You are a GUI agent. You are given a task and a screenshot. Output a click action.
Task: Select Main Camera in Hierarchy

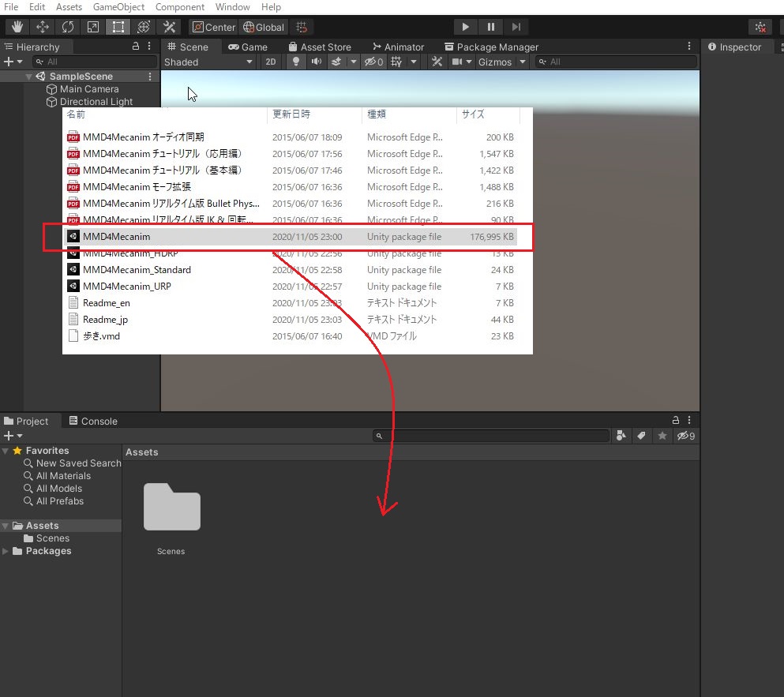pyautogui.click(x=82, y=89)
